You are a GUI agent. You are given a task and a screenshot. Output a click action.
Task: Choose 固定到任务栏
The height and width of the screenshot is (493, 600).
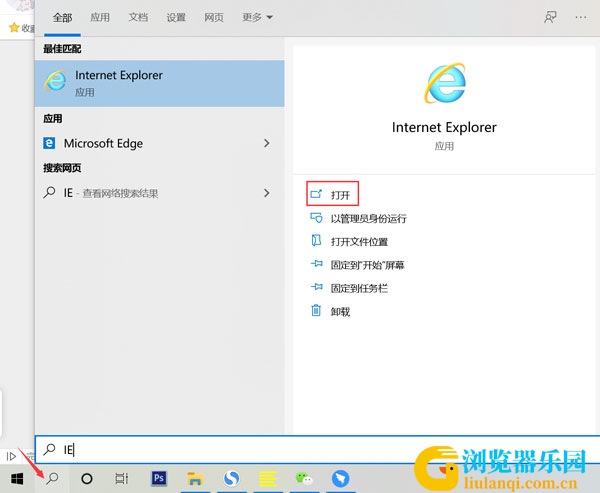[x=359, y=288]
